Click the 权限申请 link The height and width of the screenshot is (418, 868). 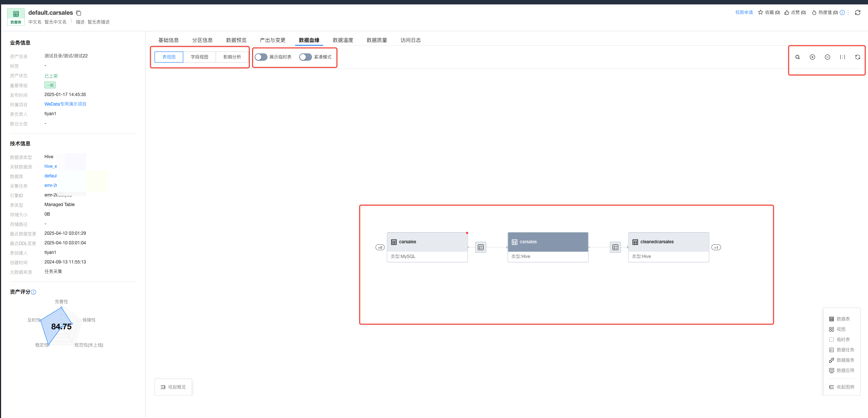click(x=744, y=13)
